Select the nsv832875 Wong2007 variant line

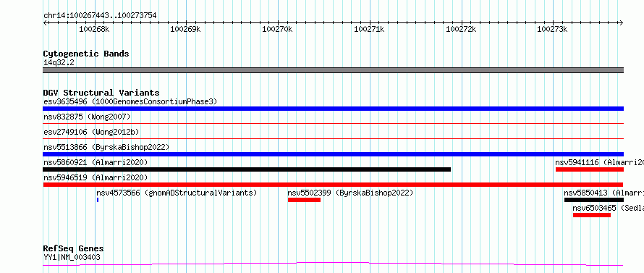pyautogui.click(x=333, y=123)
